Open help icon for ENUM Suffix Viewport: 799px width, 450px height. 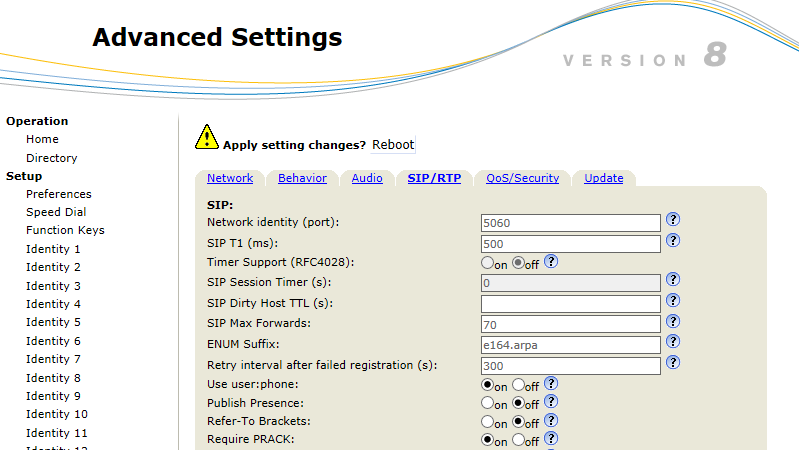pos(673,342)
